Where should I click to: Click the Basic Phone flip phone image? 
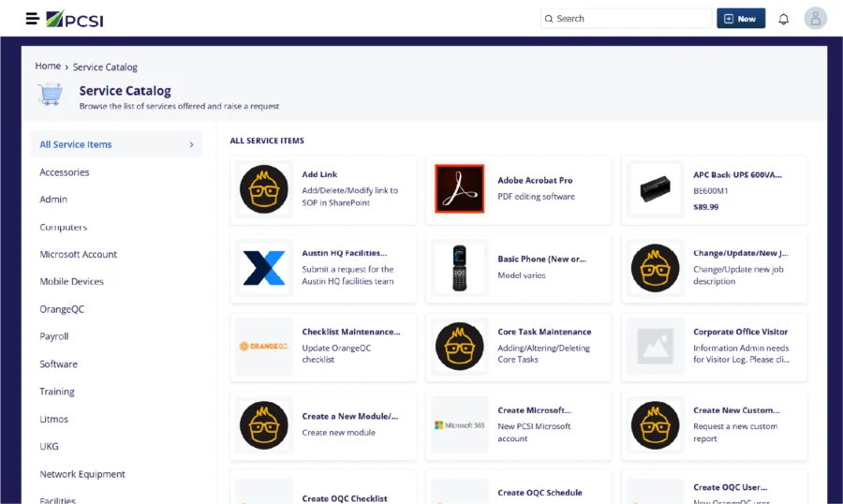point(459,268)
